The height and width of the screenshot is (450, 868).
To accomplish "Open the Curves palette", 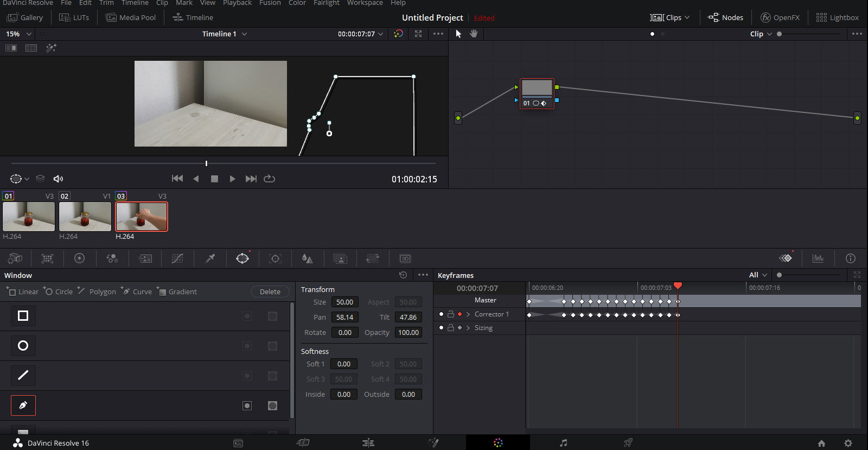I will pyautogui.click(x=177, y=258).
